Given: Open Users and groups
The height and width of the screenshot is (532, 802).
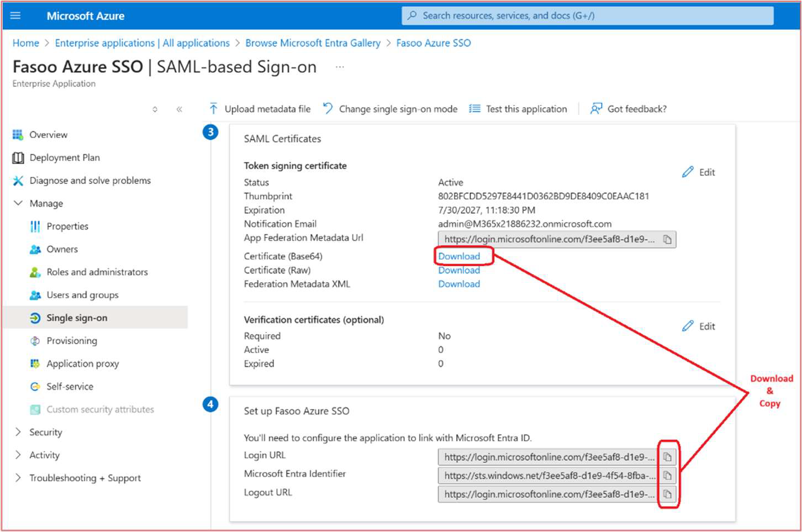Looking at the screenshot, I should coord(82,295).
